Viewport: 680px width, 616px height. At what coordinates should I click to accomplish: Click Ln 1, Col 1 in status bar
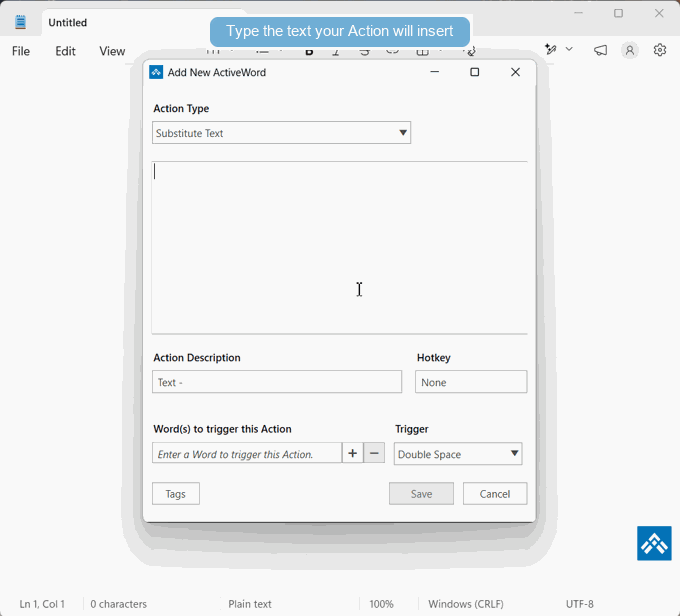click(x=42, y=604)
